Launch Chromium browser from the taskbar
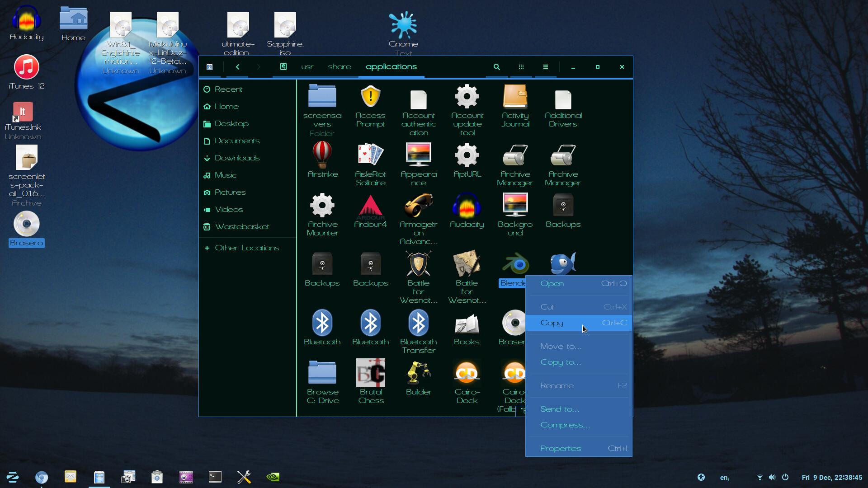The width and height of the screenshot is (868, 488). (42, 477)
